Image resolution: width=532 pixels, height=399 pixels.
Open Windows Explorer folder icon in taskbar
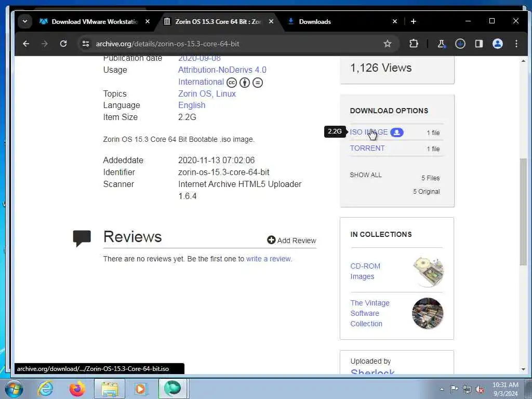click(x=109, y=389)
